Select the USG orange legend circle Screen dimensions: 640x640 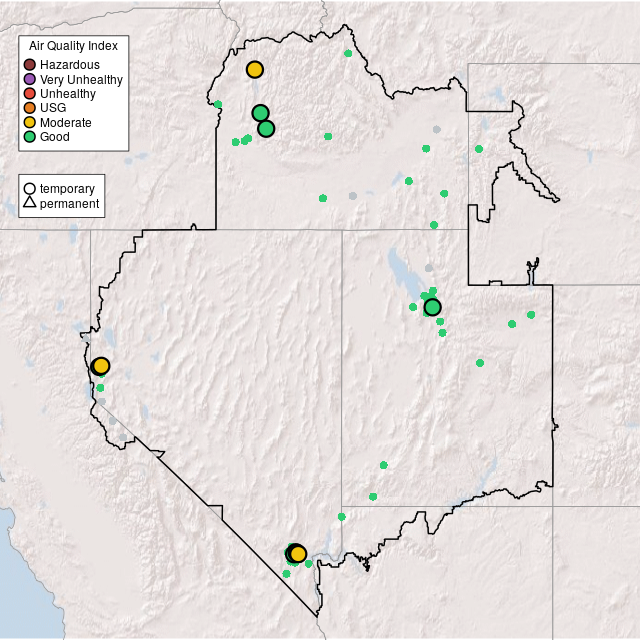[x=30, y=108]
